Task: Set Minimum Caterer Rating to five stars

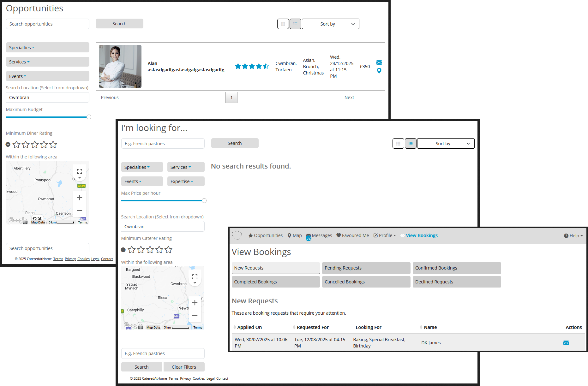Action: [168, 250]
